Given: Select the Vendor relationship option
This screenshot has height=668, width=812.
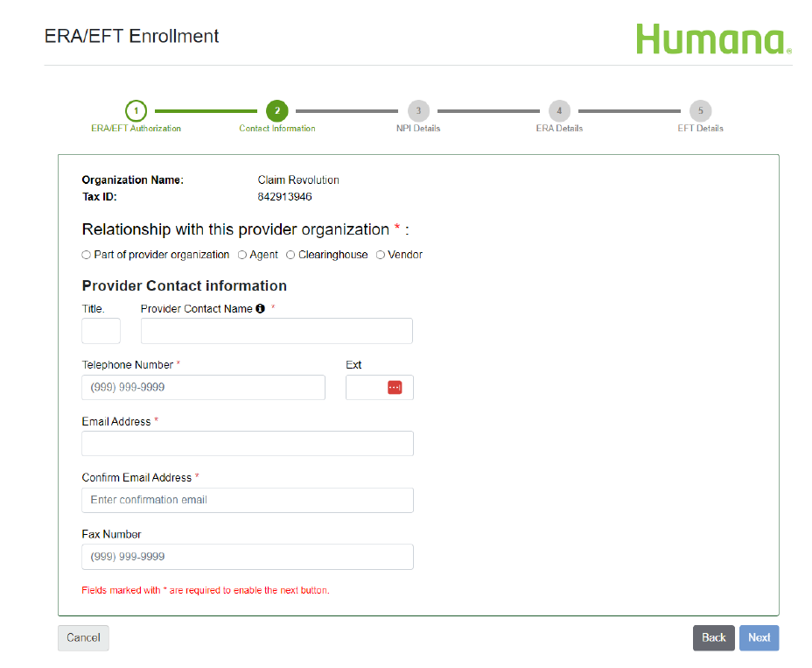Looking at the screenshot, I should point(381,255).
